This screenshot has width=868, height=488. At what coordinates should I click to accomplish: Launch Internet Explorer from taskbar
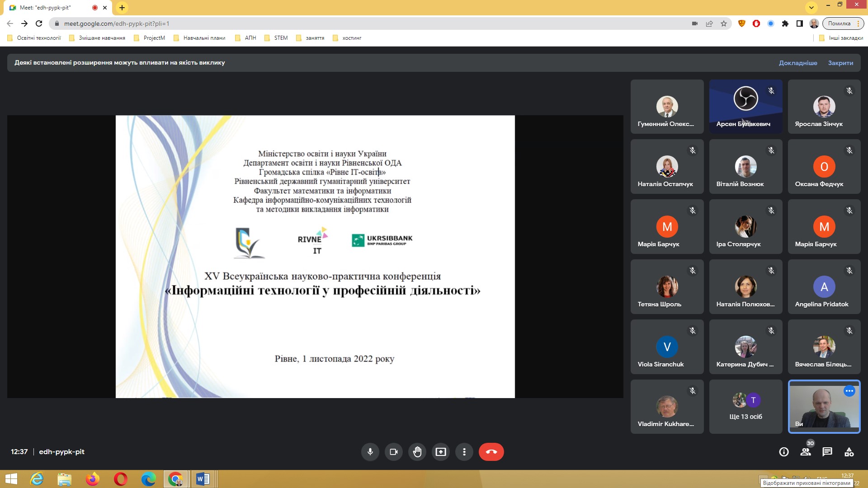[36, 479]
